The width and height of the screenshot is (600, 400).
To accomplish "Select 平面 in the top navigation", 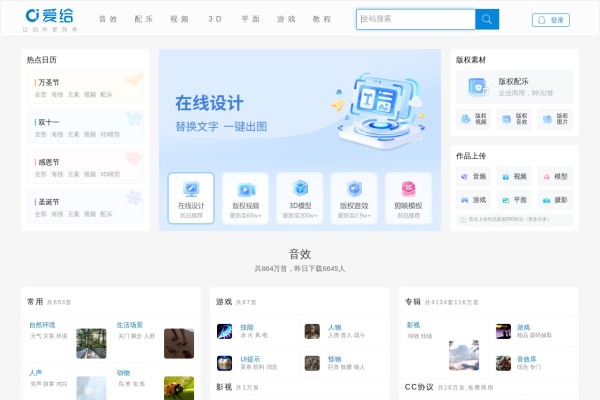I will pyautogui.click(x=250, y=19).
